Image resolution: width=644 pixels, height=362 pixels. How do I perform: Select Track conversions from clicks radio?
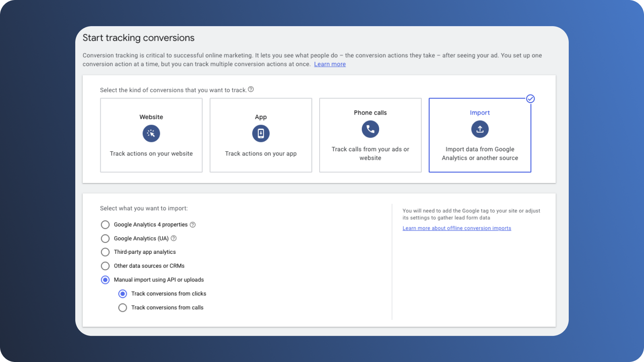pyautogui.click(x=123, y=294)
